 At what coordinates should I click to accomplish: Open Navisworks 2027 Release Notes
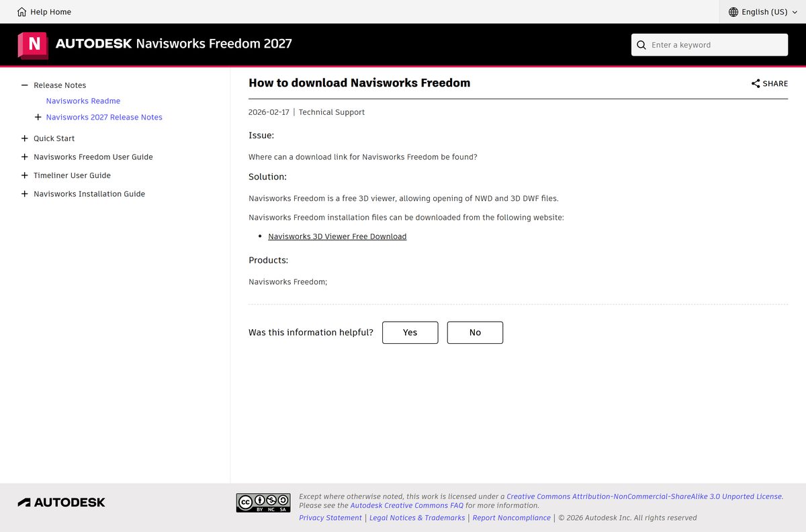(104, 118)
